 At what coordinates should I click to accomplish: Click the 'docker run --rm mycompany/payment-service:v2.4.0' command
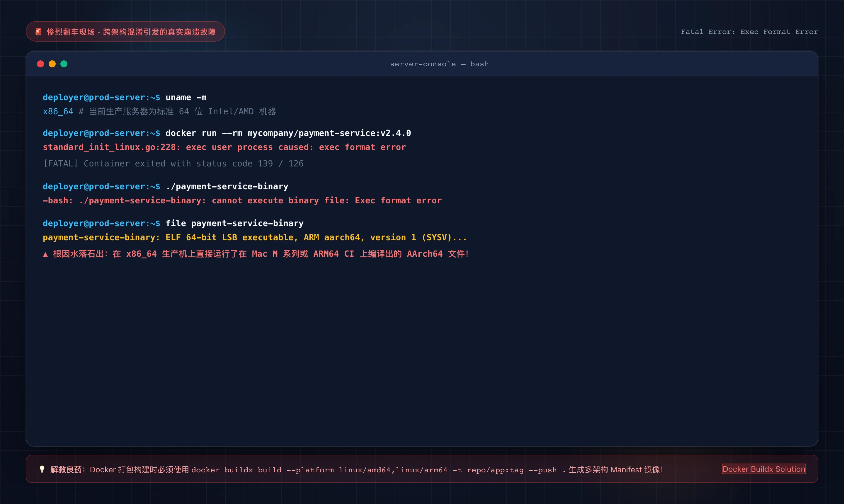coord(288,133)
